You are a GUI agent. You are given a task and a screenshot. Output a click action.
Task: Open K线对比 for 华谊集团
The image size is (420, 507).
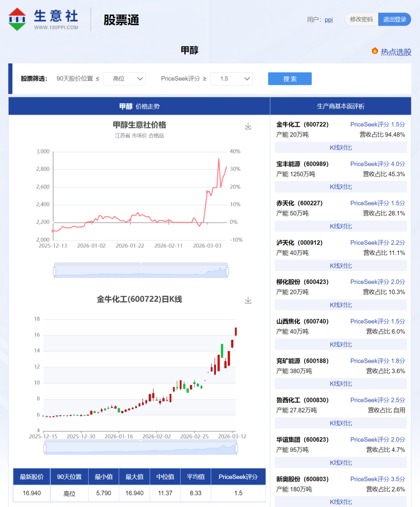(x=341, y=463)
